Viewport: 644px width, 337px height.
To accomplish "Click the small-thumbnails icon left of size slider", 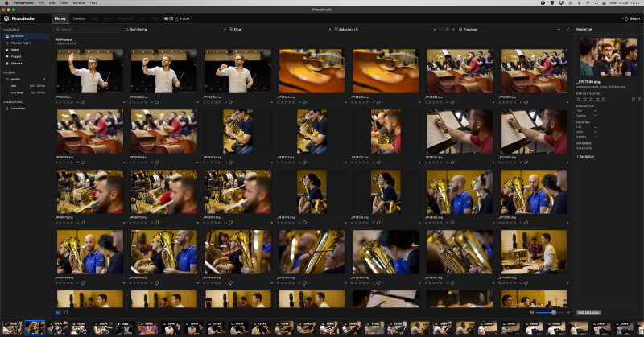I will coord(532,313).
